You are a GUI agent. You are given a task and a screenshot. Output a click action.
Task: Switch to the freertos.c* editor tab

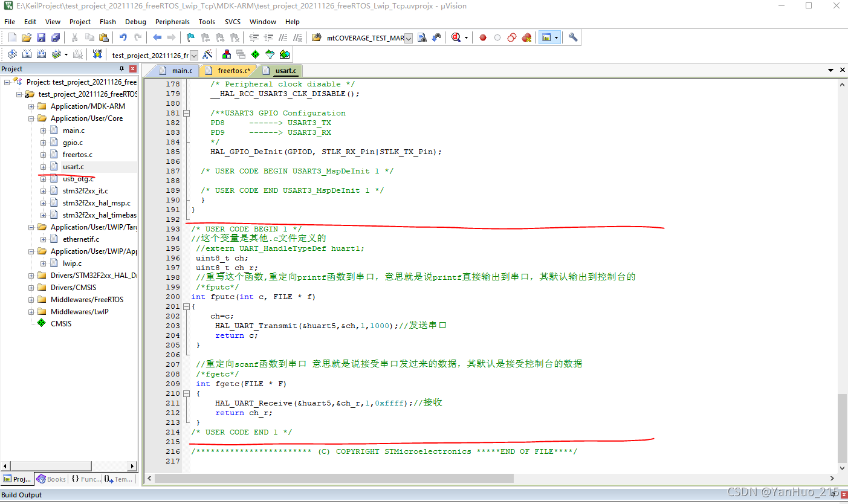228,71
